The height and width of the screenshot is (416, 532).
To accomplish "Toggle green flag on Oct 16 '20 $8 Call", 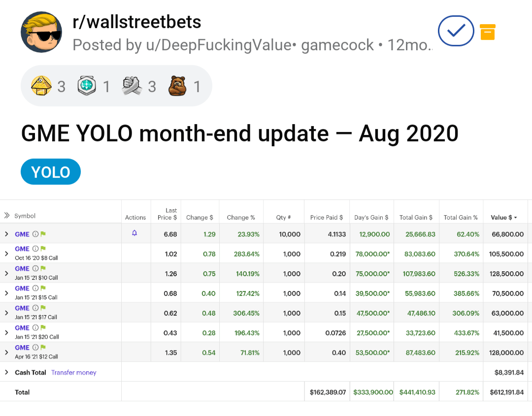I will 43,249.
